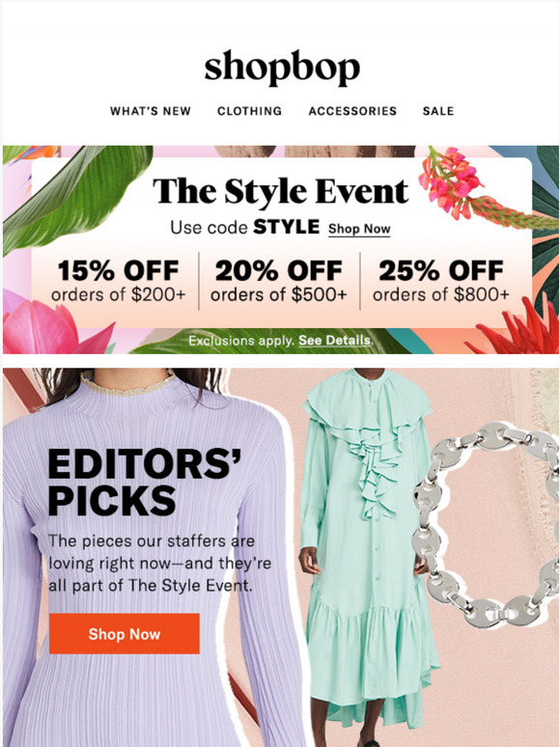View the silver chain bracelet image

point(486,524)
